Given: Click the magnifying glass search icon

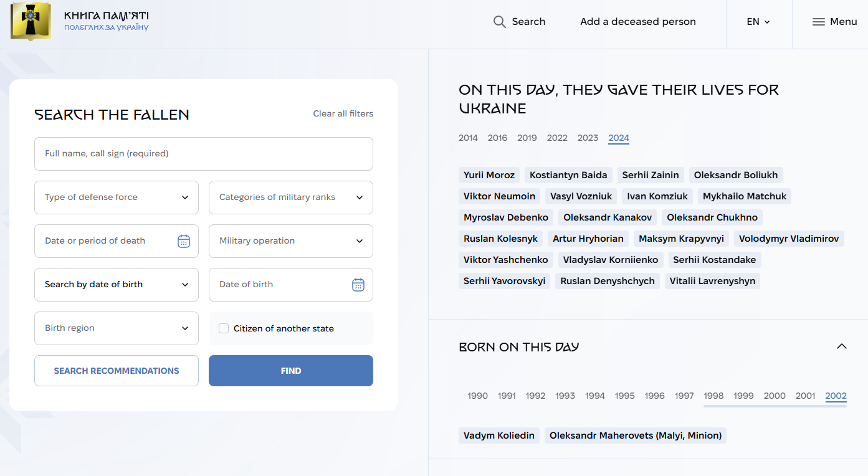Looking at the screenshot, I should coord(499,22).
